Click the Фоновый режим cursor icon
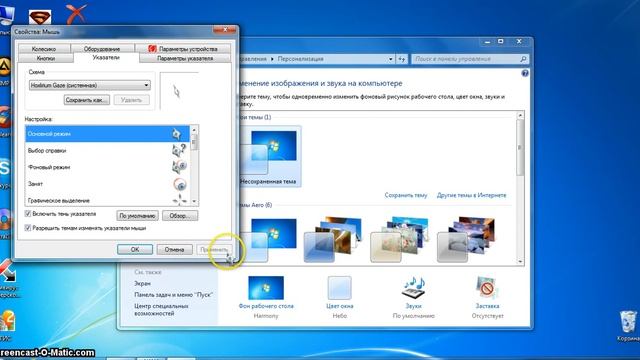 [179, 167]
